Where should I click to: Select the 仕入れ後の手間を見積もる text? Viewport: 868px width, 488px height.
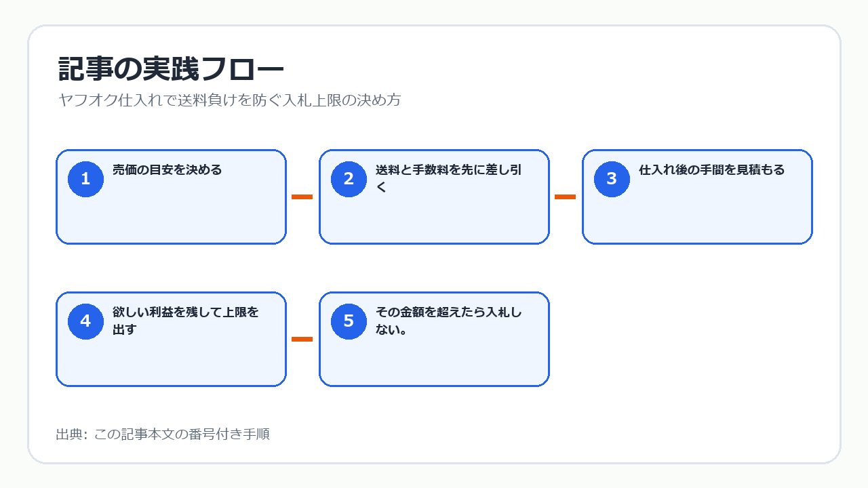(711, 170)
